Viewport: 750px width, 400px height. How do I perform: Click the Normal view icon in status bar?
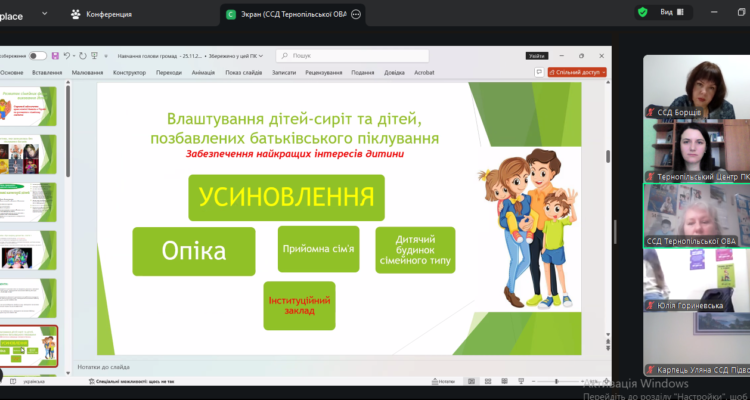pos(473,381)
